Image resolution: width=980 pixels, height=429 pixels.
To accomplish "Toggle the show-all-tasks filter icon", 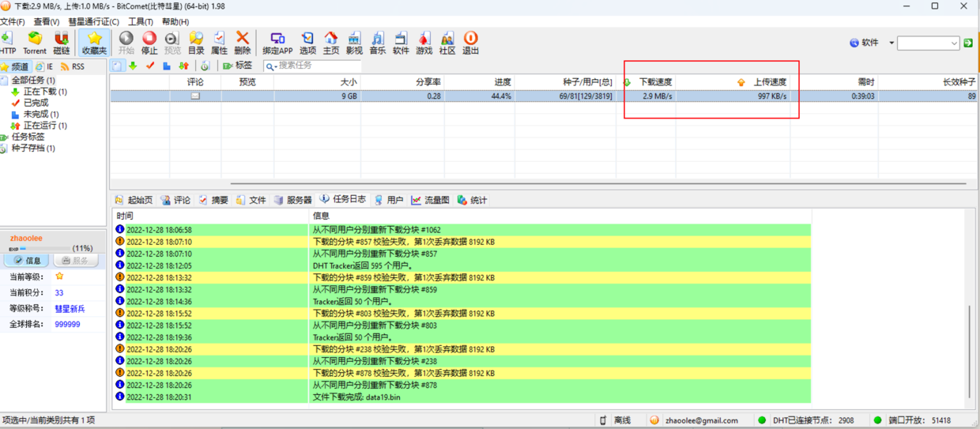I will 117,66.
